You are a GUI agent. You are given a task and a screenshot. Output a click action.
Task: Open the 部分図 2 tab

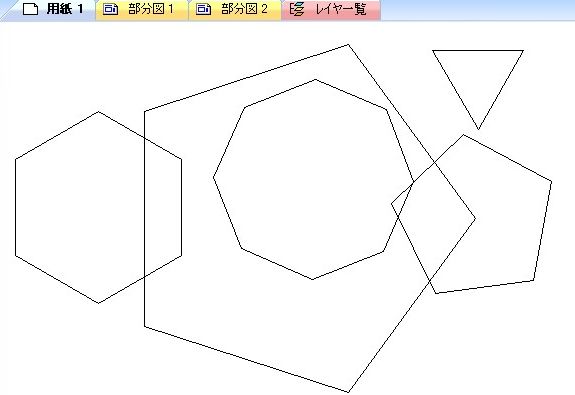tap(235, 10)
